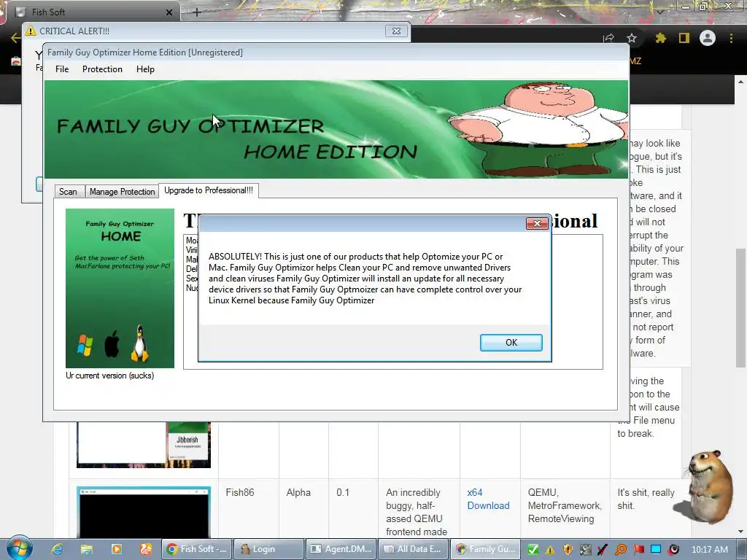Image resolution: width=747 pixels, height=560 pixels.
Task: Toggle Chrome side panel icon
Action: tap(684, 38)
